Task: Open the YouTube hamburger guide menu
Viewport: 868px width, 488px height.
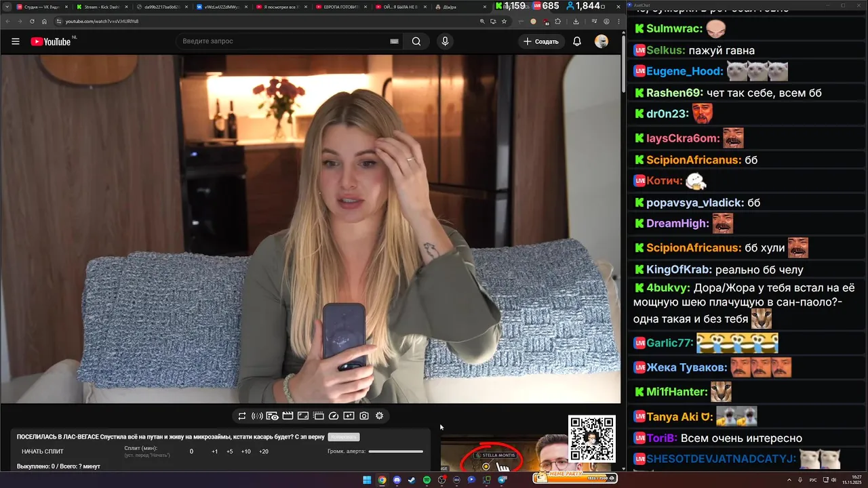Action: tap(16, 41)
